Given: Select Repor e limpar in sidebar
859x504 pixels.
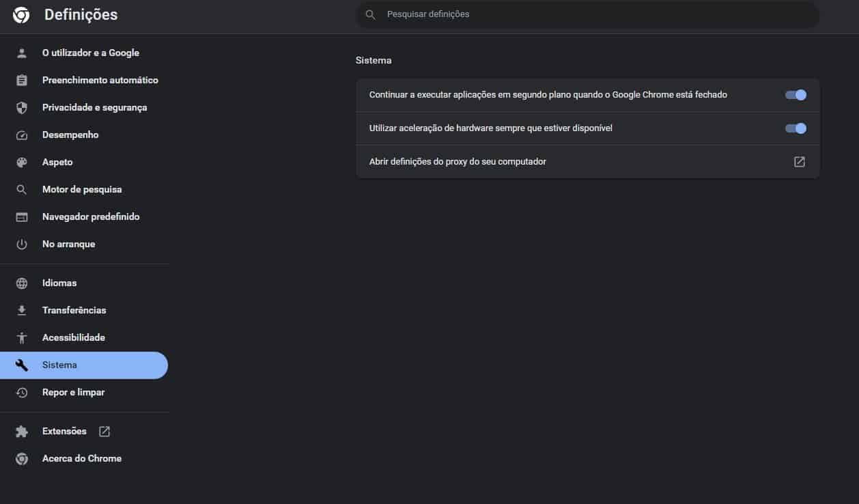Looking at the screenshot, I should (x=73, y=392).
